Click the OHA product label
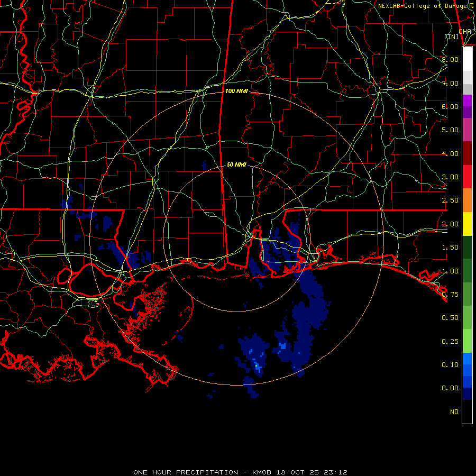 (465, 31)
